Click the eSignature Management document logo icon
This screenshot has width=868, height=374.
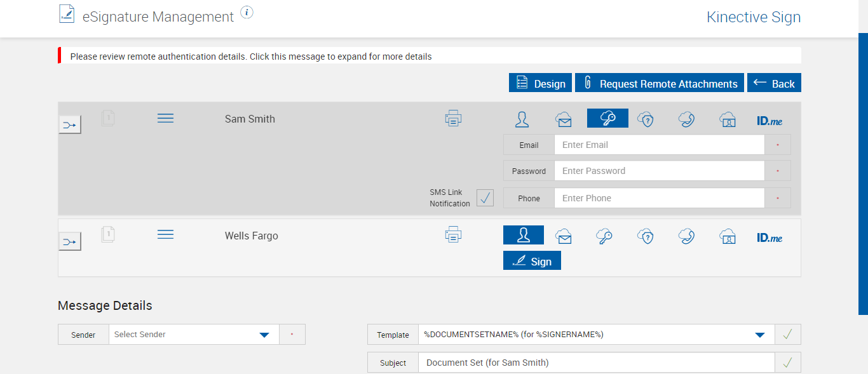pyautogui.click(x=67, y=14)
